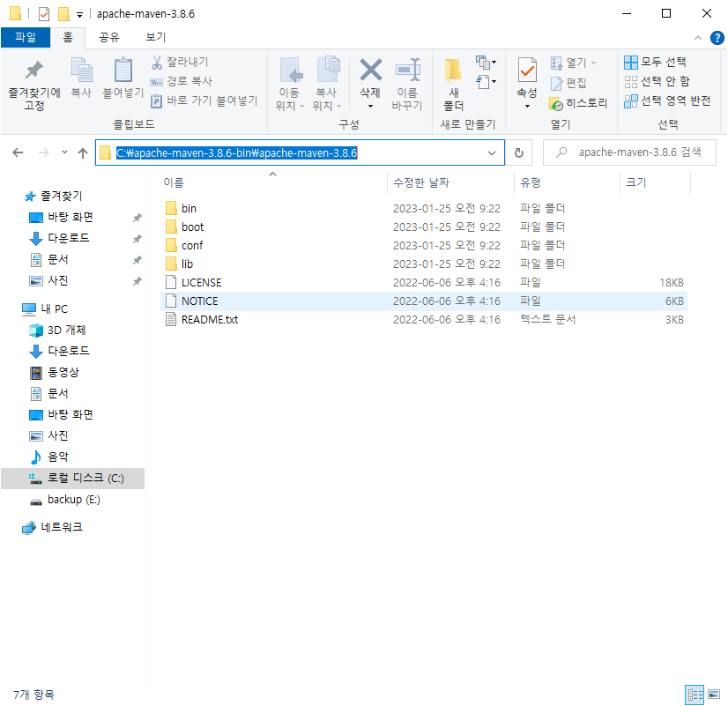This screenshot has height=706, width=728.
Task: Switch to Large icons view in status bar
Action: (714, 695)
